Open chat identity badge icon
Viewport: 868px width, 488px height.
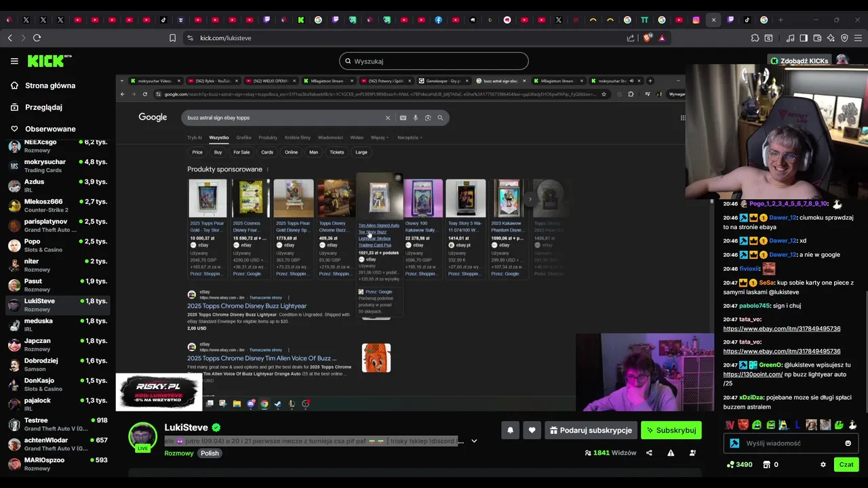[x=734, y=443]
